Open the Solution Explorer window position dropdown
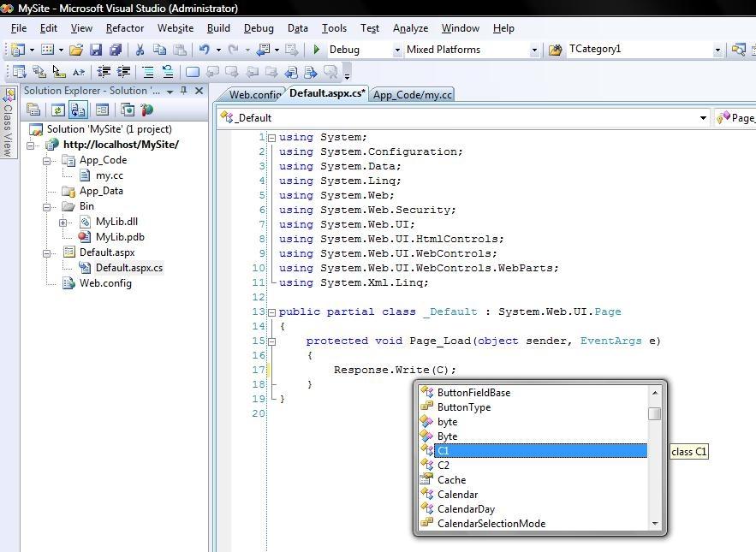756x552 pixels. [170, 91]
